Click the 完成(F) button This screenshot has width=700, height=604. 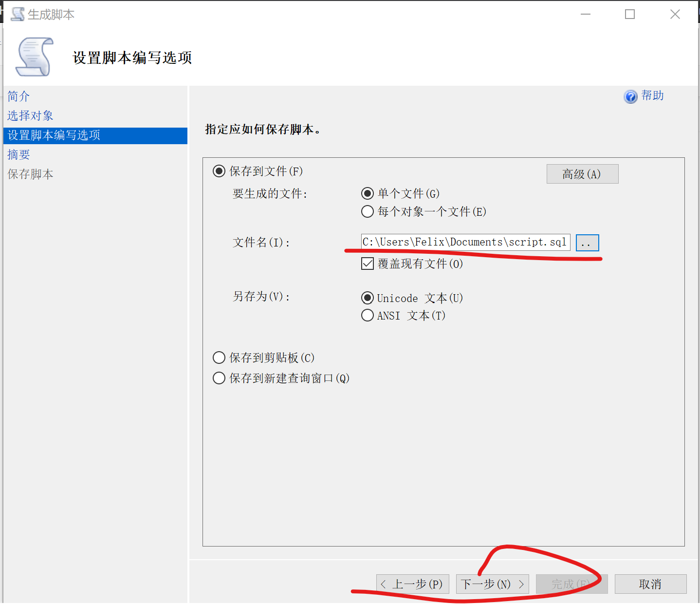pyautogui.click(x=571, y=584)
